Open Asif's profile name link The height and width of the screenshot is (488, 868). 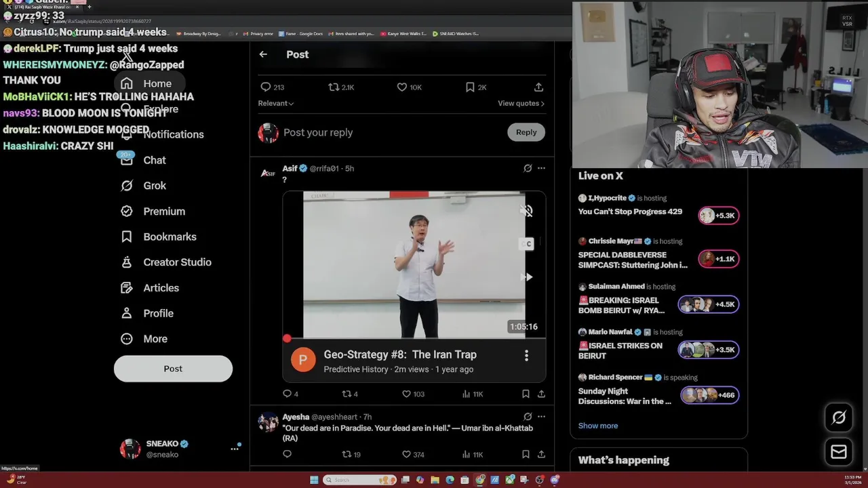290,168
